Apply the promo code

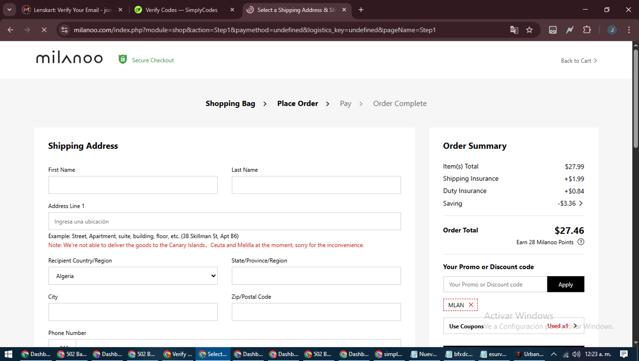point(566,284)
